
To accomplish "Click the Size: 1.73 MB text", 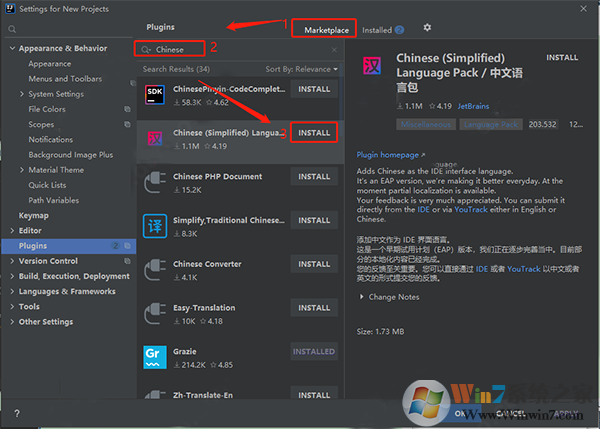I will pos(380,331).
